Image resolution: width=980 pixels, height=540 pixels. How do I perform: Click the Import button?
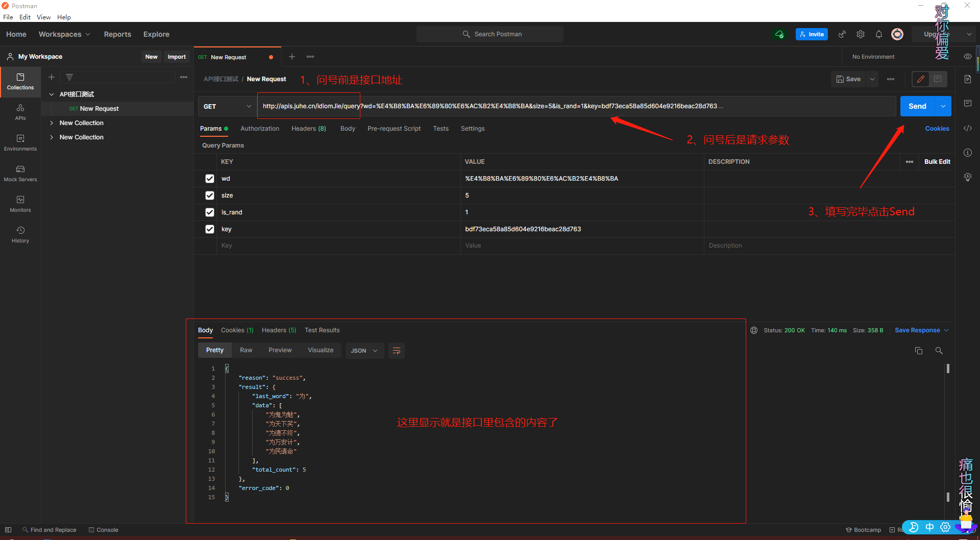point(177,57)
